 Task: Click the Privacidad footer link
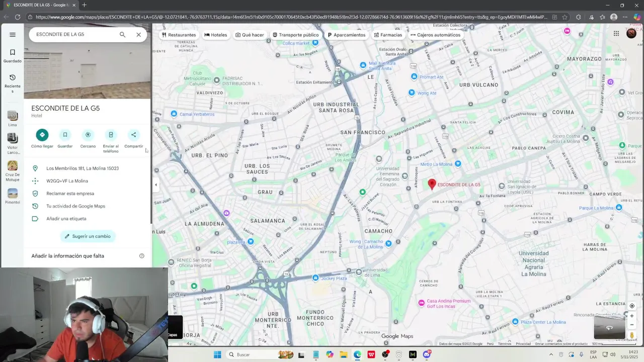click(x=523, y=344)
